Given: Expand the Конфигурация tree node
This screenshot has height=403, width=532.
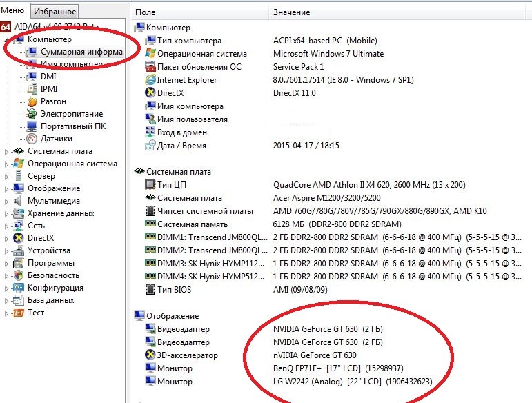Looking at the screenshot, I should pyautogui.click(x=6, y=288).
